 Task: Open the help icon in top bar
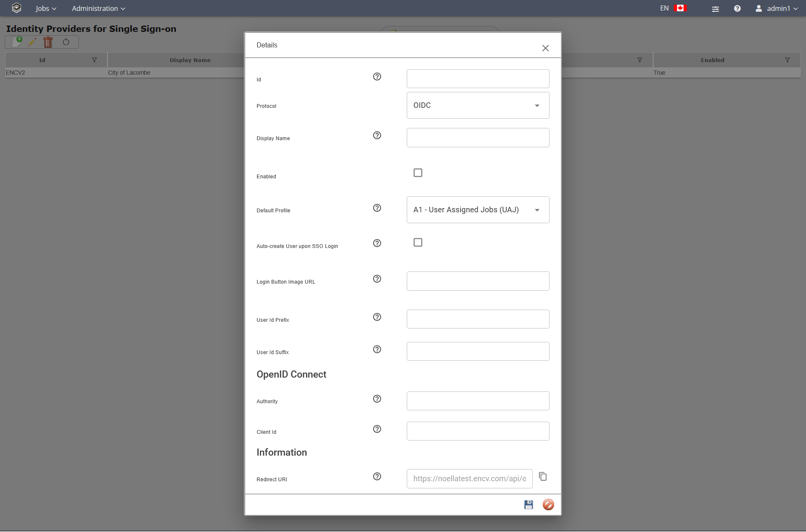737,8
